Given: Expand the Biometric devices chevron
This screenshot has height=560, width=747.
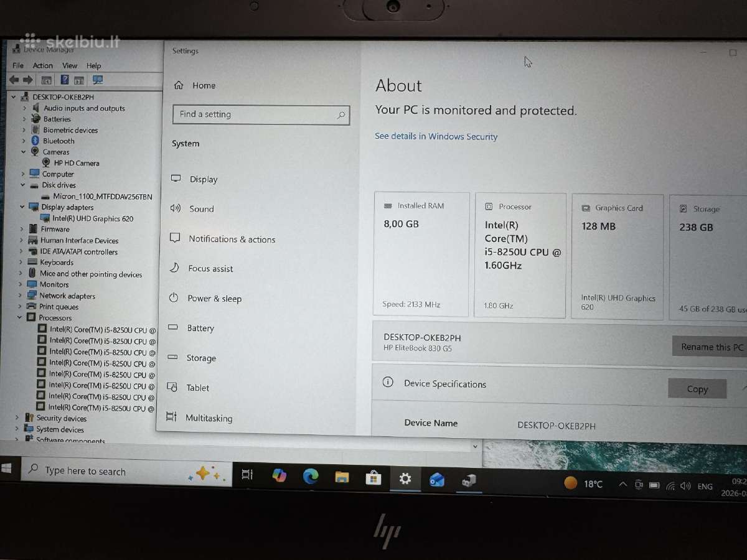Looking at the screenshot, I should click(24, 130).
